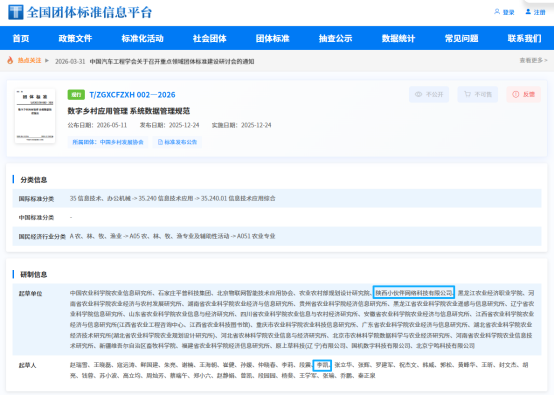
Task: Click the 起草单位 row label
Action: 30,294
